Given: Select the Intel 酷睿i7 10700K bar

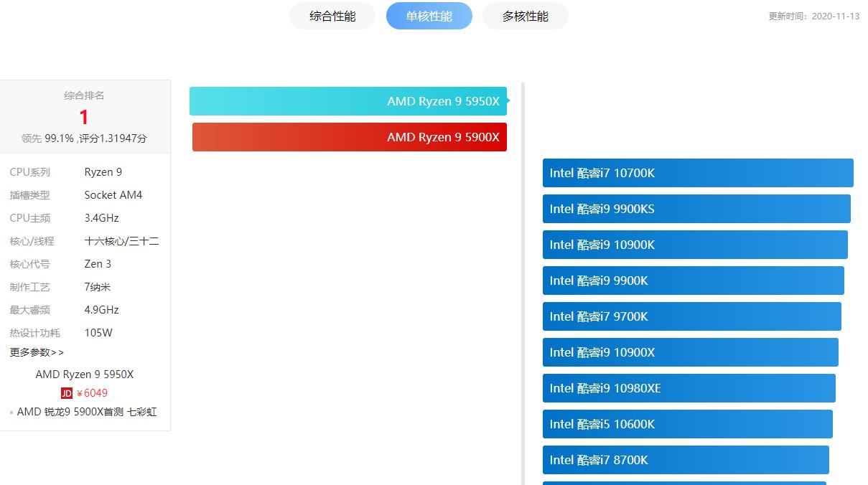Looking at the screenshot, I should click(697, 173).
